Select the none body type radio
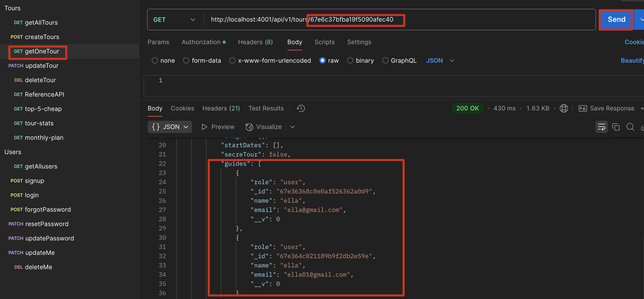The width and height of the screenshot is (644, 299). 155,61
